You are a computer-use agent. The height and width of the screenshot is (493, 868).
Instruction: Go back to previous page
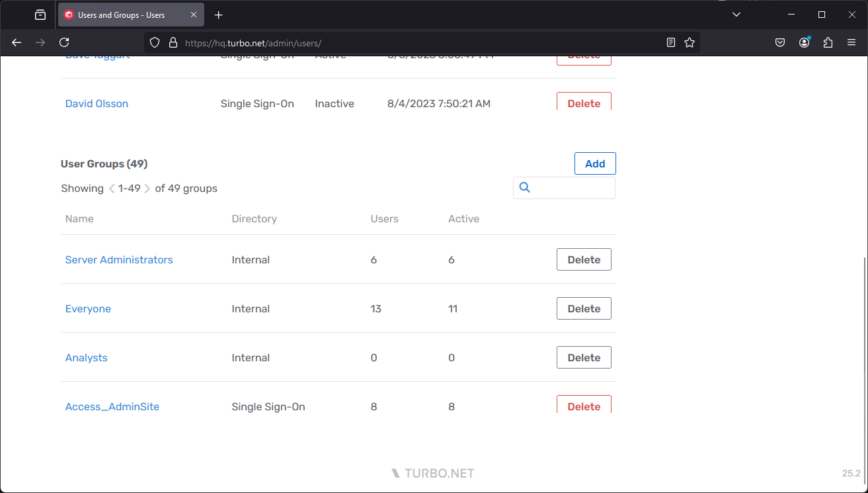click(x=17, y=42)
